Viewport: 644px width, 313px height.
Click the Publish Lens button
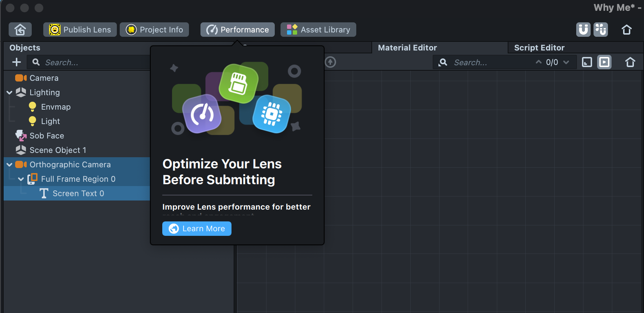pyautogui.click(x=80, y=30)
